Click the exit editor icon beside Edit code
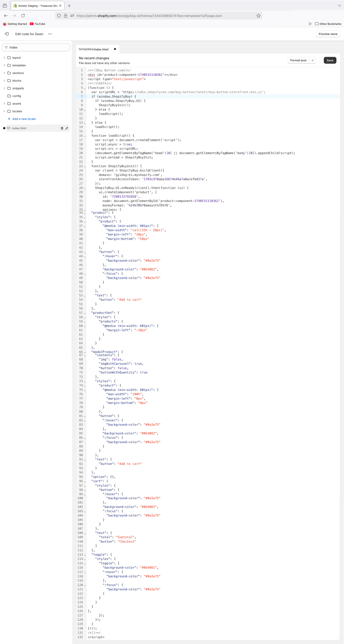This screenshot has width=344, height=644. pos(7,34)
